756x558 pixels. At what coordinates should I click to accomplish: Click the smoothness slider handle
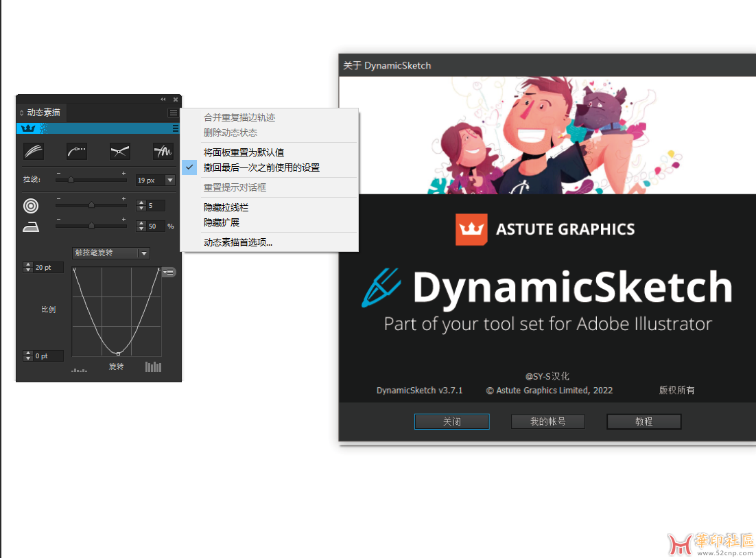pos(91,225)
